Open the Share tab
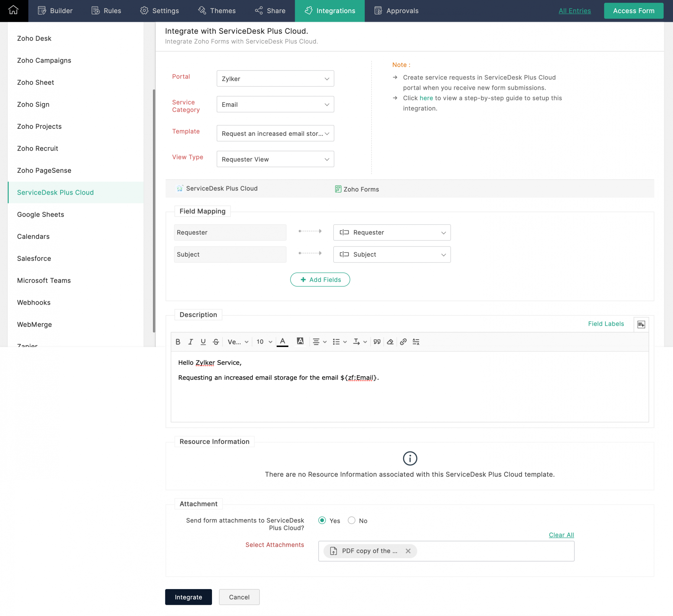The width and height of the screenshot is (673, 616). pos(270,11)
